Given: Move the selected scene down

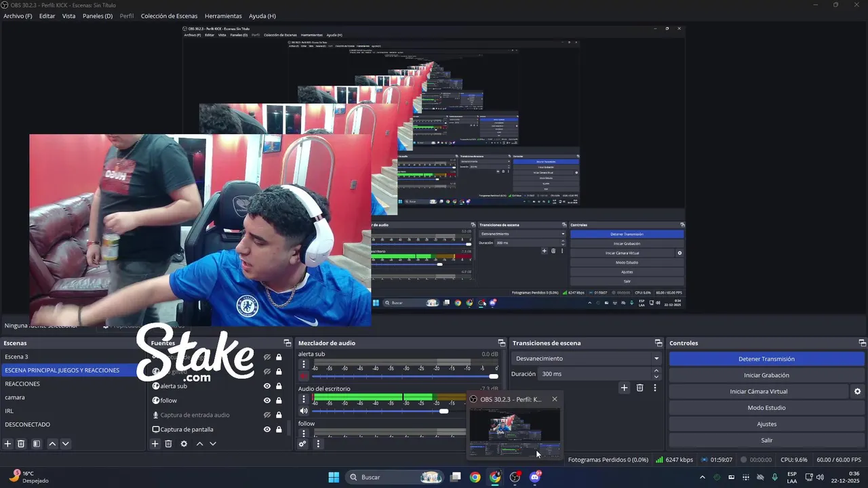Looking at the screenshot, I should pyautogui.click(x=65, y=444).
